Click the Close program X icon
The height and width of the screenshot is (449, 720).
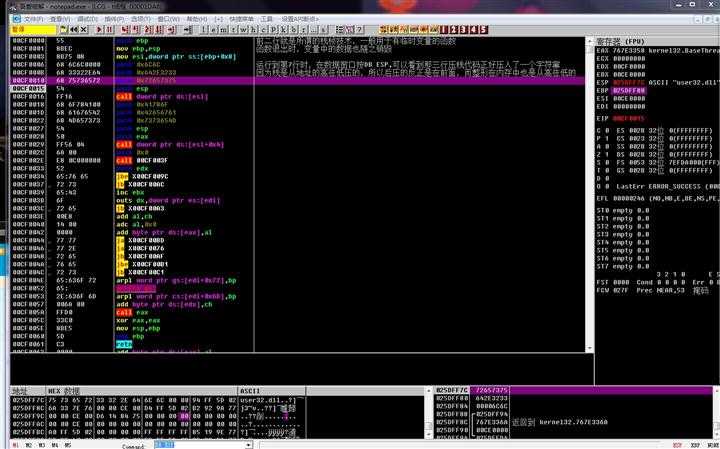coord(84,29)
